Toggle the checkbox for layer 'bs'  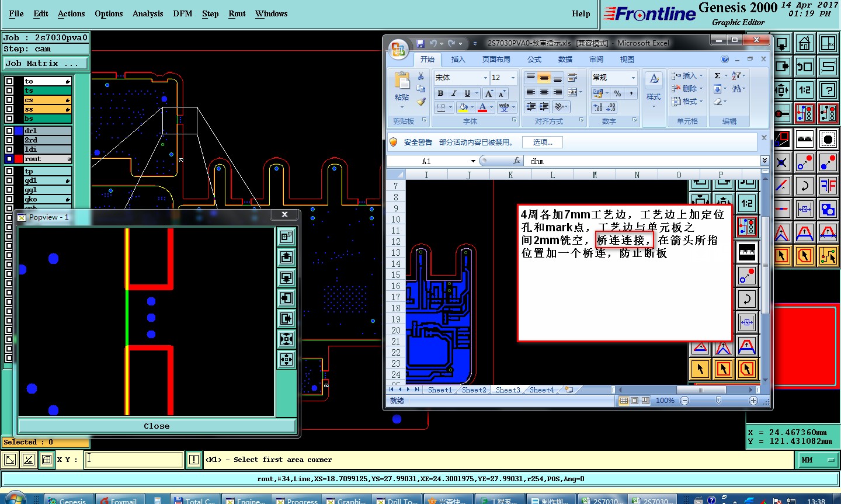click(x=9, y=119)
